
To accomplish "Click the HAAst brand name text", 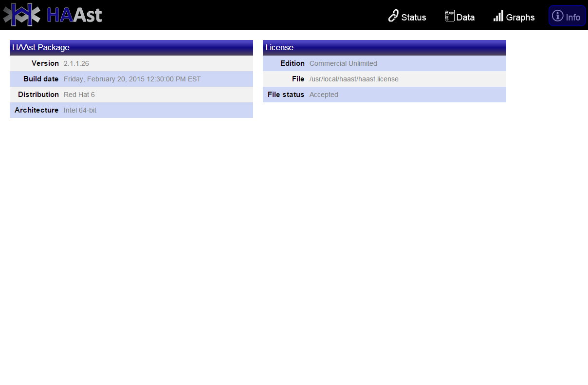I will 74,15.
